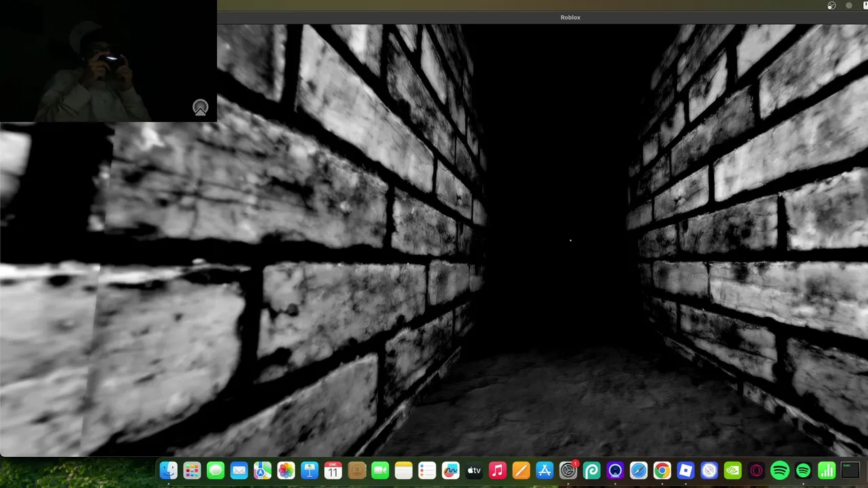Open the NVIDIA GeForce NOW app
Screen dimensions: 868x488
(733, 470)
